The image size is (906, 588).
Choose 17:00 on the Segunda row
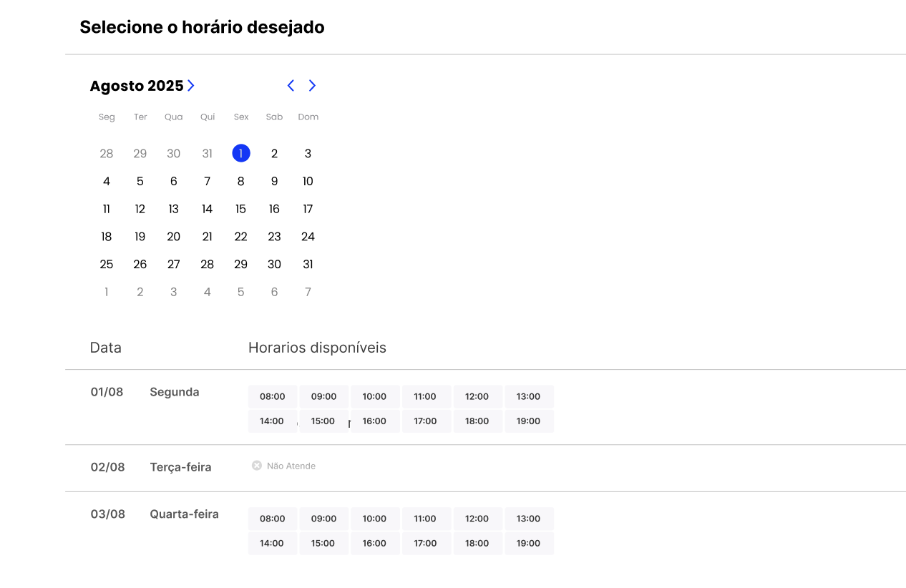pyautogui.click(x=425, y=421)
